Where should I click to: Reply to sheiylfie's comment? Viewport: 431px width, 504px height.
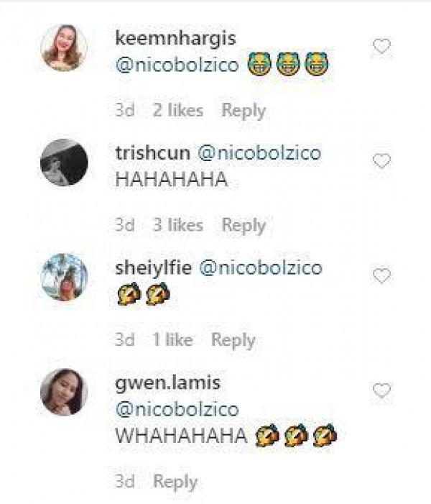233,340
